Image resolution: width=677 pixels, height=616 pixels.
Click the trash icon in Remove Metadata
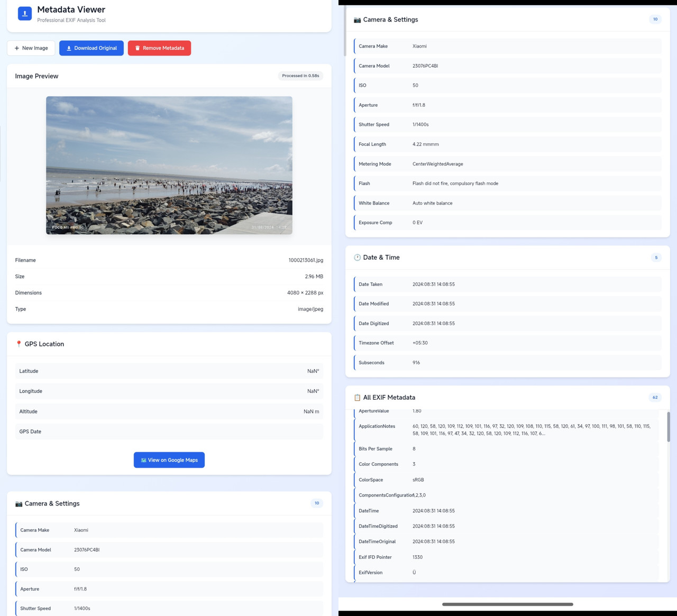138,48
